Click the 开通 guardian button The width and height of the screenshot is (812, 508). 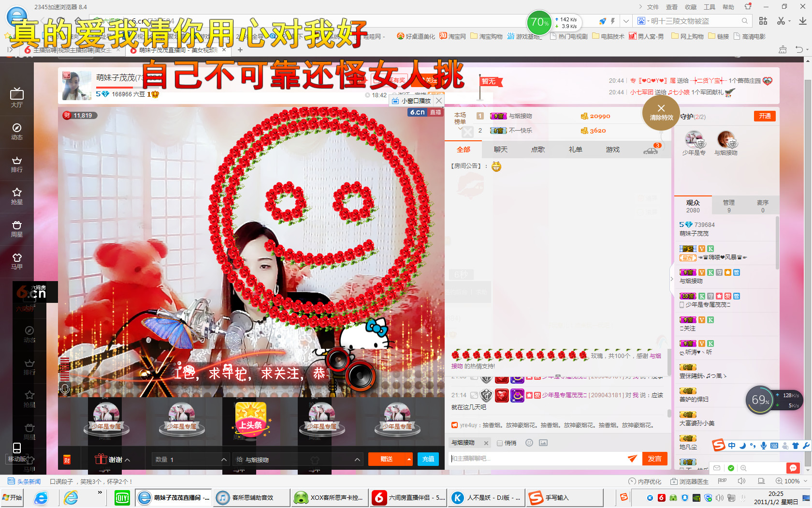tap(765, 116)
